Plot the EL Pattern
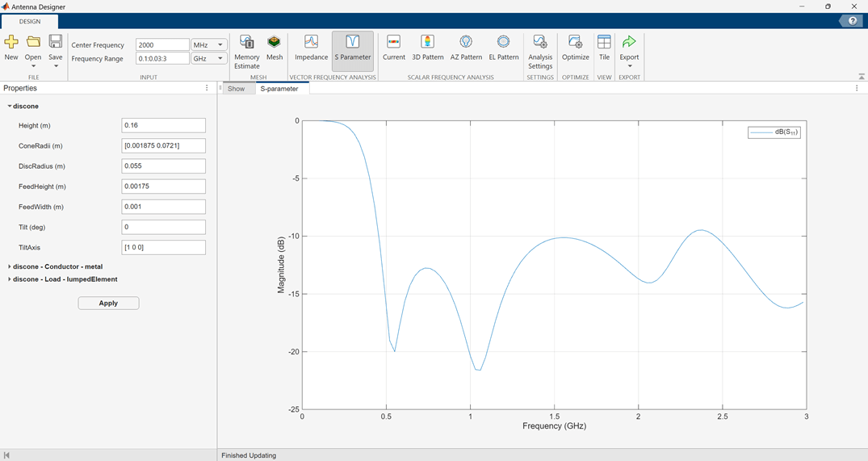The height and width of the screenshot is (461, 868). (503, 47)
